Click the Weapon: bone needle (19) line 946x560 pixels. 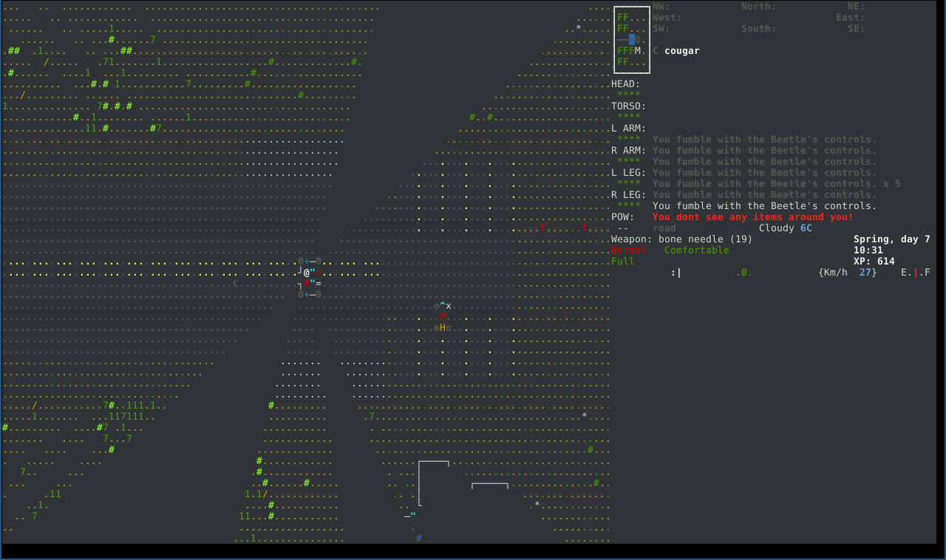point(682,239)
